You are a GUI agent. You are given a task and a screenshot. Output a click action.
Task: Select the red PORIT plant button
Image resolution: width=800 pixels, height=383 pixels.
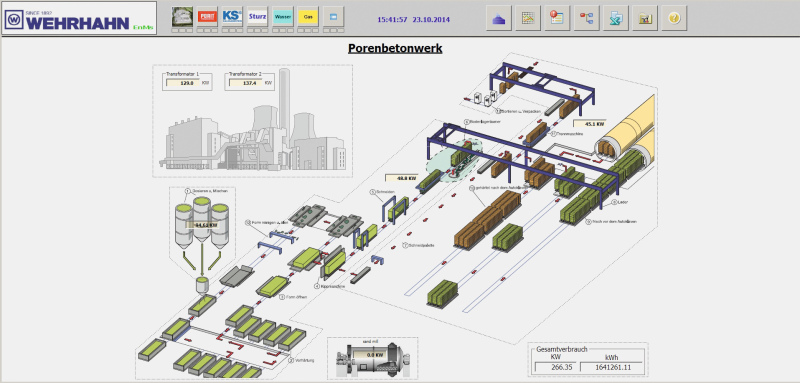point(207,16)
